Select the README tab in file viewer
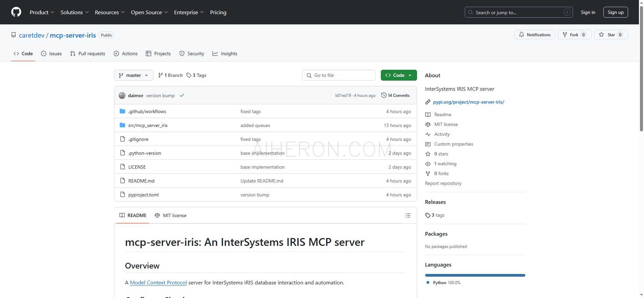644x298 pixels. tap(133, 215)
